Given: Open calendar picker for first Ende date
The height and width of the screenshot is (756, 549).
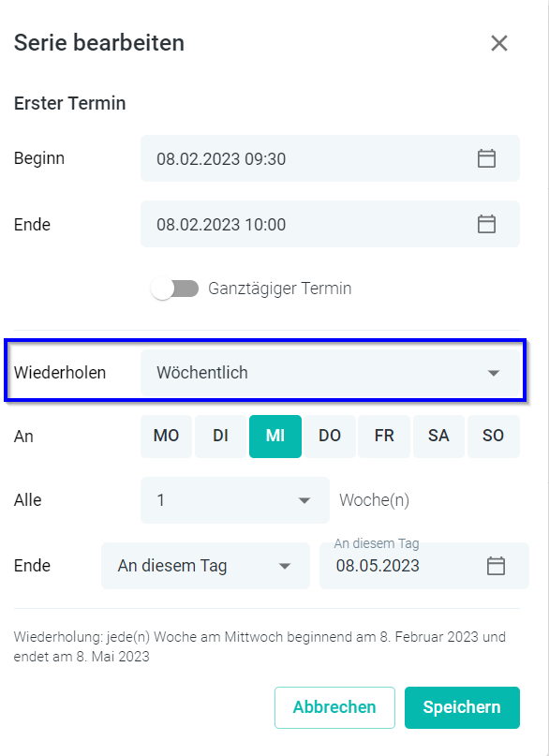Looking at the screenshot, I should [x=486, y=224].
